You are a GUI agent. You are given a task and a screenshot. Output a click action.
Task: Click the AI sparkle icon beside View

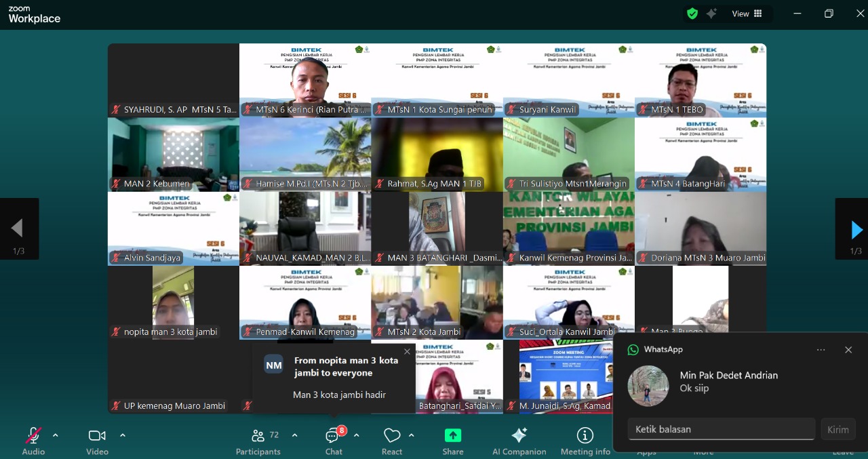point(711,14)
